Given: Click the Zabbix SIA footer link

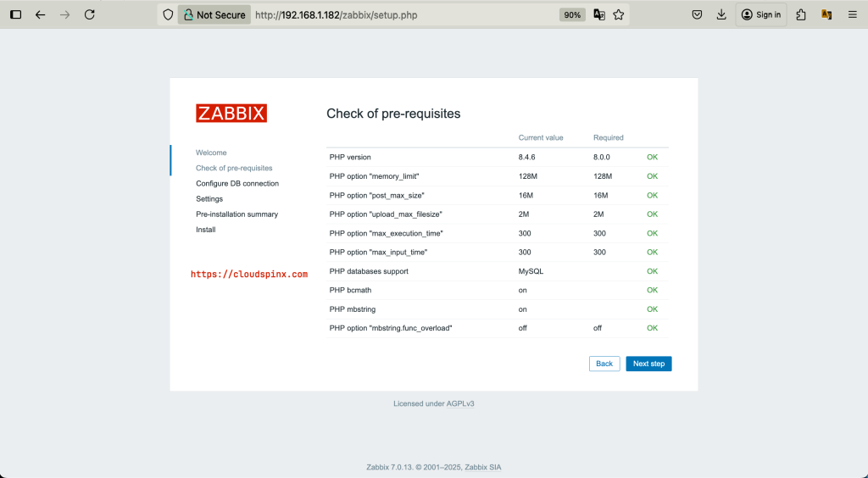Looking at the screenshot, I should point(482,468).
